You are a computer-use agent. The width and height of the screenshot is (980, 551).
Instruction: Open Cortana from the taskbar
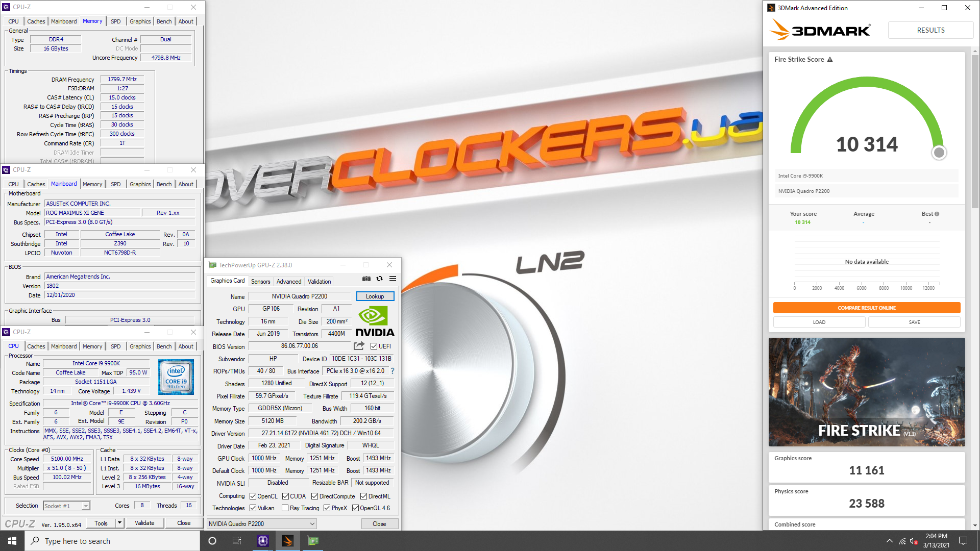click(212, 541)
